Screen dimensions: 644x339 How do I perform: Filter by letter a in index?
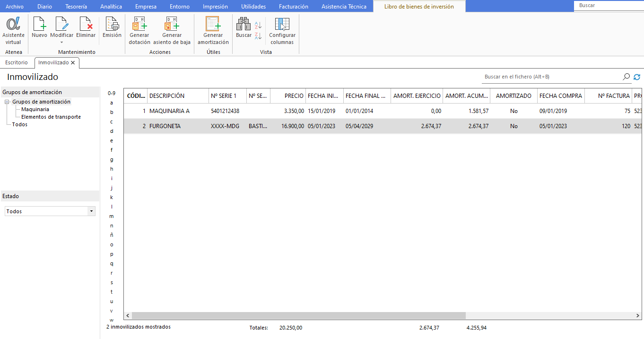tap(112, 103)
